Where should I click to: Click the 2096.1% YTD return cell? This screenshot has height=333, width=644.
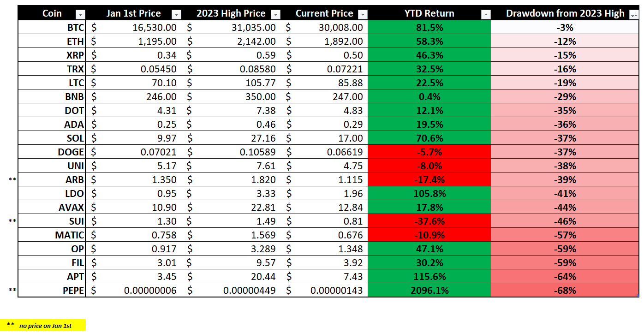(x=429, y=291)
